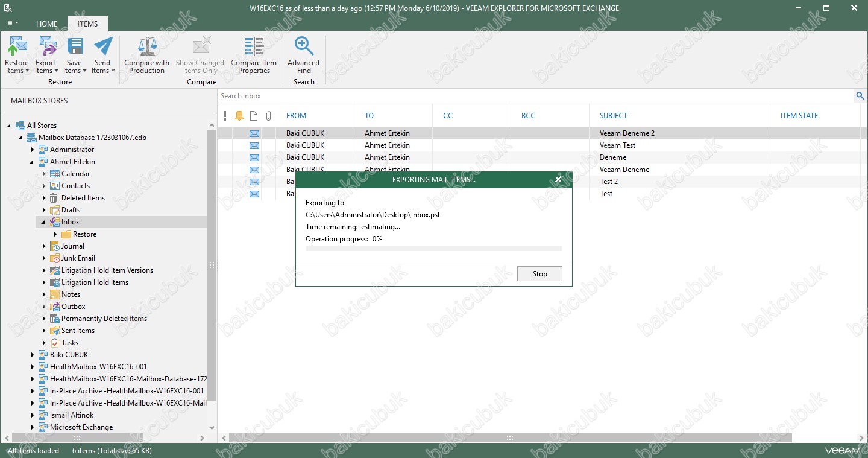Open the Export Items tool
868x458 pixels.
click(46, 55)
